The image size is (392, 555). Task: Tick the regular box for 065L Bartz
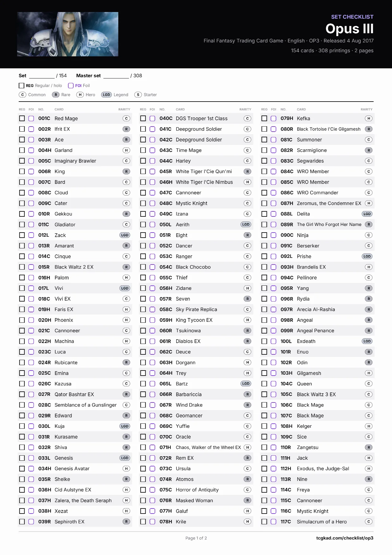(143, 384)
